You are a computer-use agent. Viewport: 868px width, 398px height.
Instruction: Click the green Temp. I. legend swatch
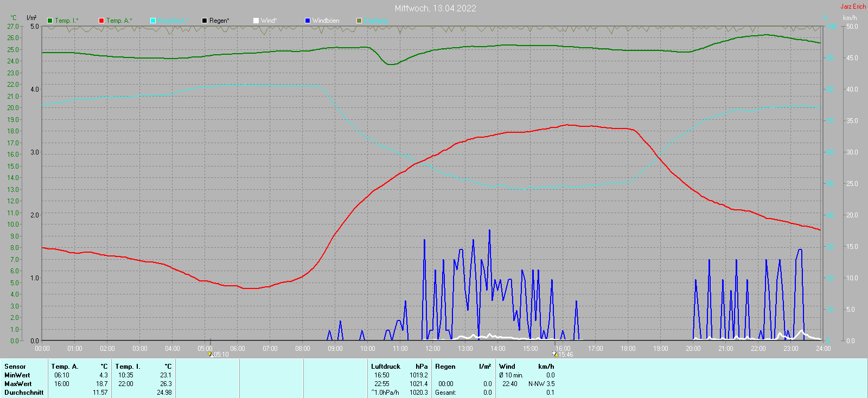click(50, 21)
